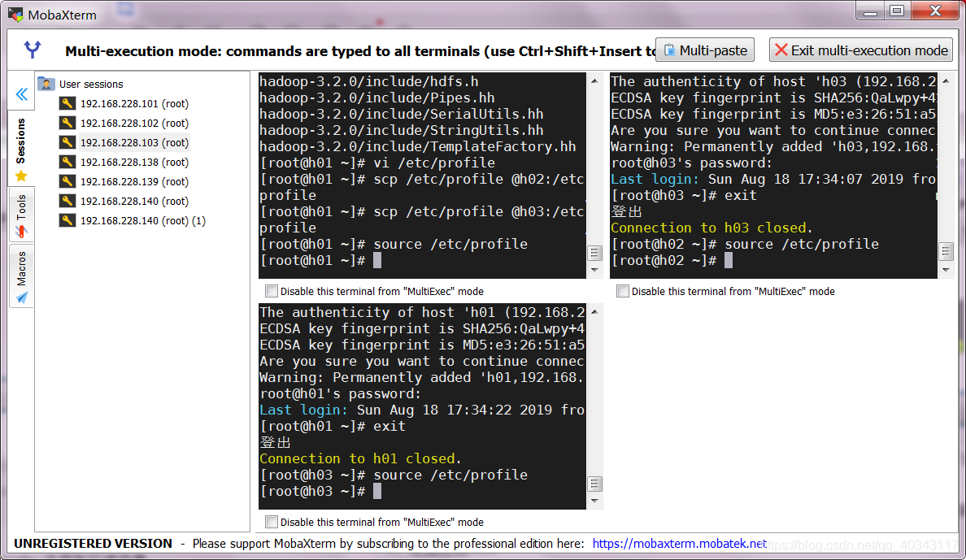This screenshot has width=966, height=560.
Task: Select session 192.168.228.139 (root)
Action: 134,181
